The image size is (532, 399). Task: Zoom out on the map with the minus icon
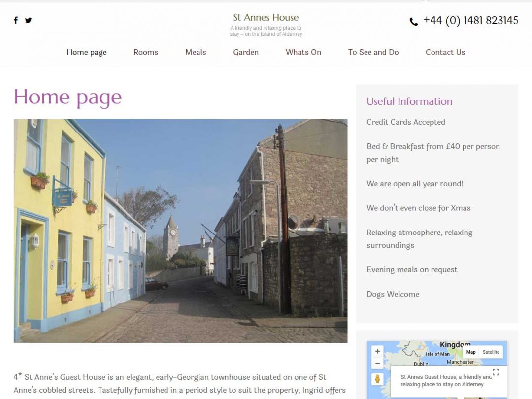click(x=377, y=363)
